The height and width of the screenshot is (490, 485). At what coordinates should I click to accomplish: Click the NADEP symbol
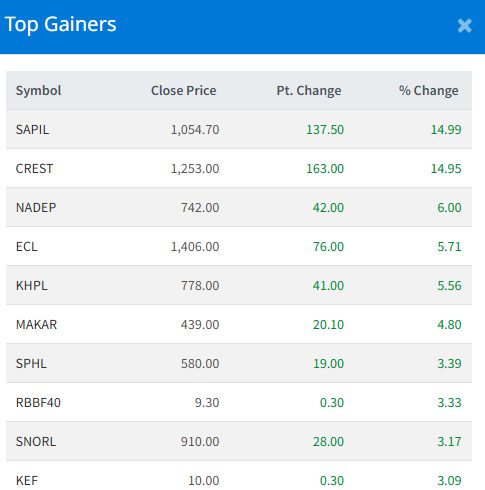[36, 207]
